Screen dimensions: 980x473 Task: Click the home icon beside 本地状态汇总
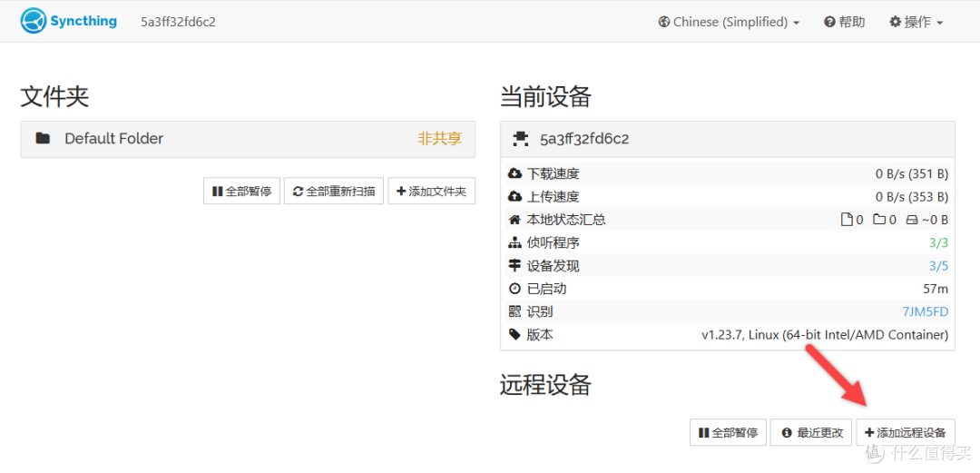515,220
